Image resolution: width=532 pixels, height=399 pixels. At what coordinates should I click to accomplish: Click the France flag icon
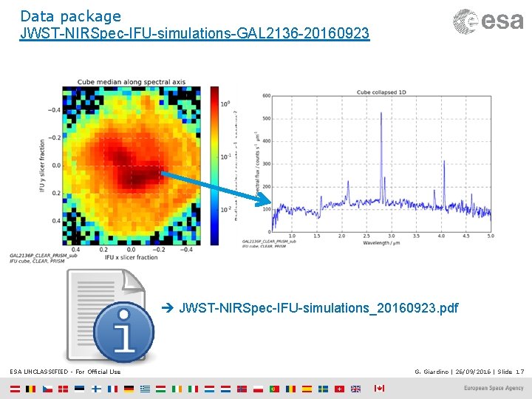(112, 389)
